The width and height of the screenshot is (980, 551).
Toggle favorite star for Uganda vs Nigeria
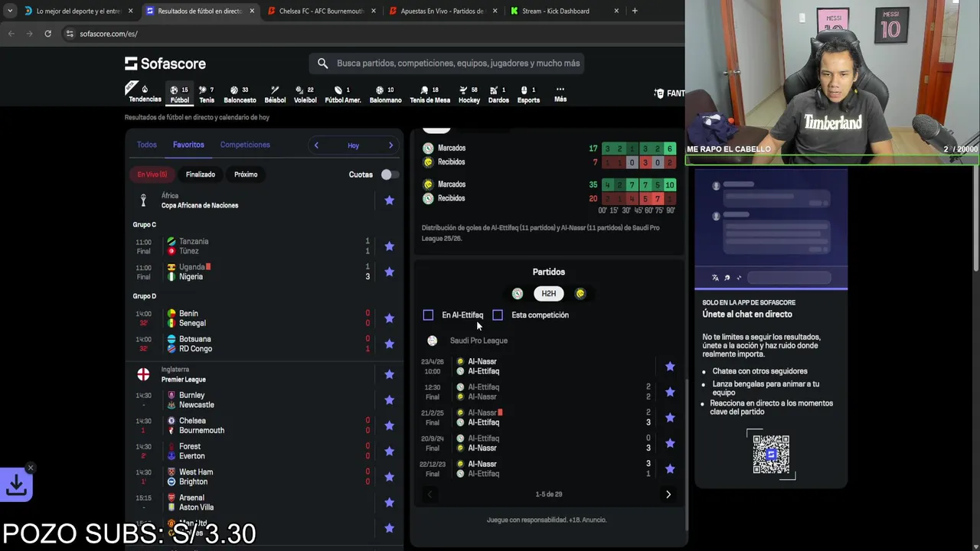389,272
